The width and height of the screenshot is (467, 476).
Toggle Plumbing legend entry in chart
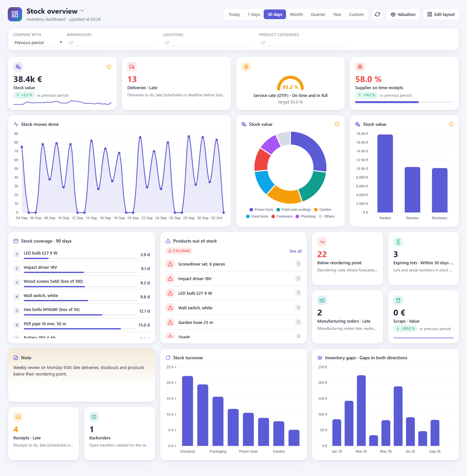[305, 216]
